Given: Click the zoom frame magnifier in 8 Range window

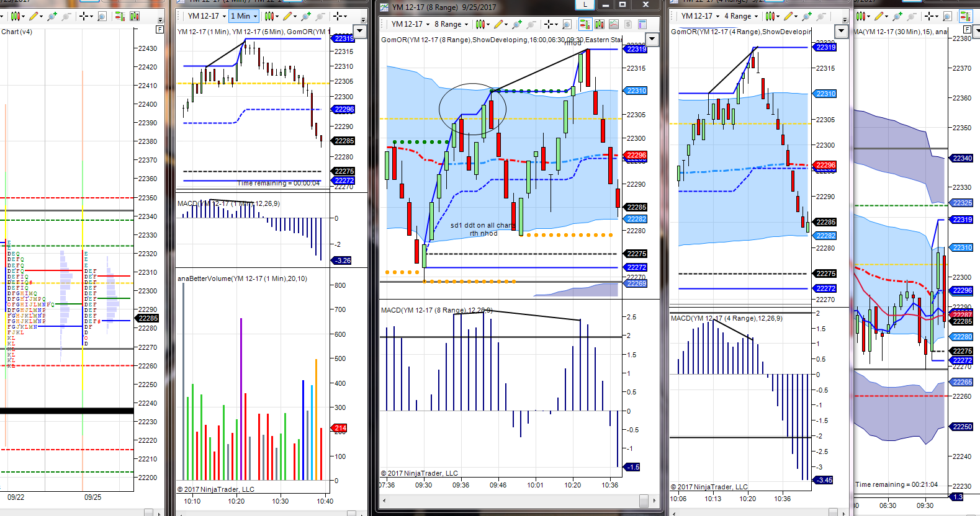Looking at the screenshot, I should pos(567,24).
